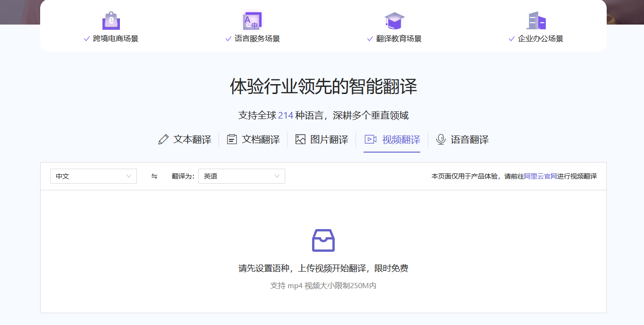This screenshot has width=644, height=325.
Task: Click checkmark beside 跨境电商场景
Action: coord(87,39)
